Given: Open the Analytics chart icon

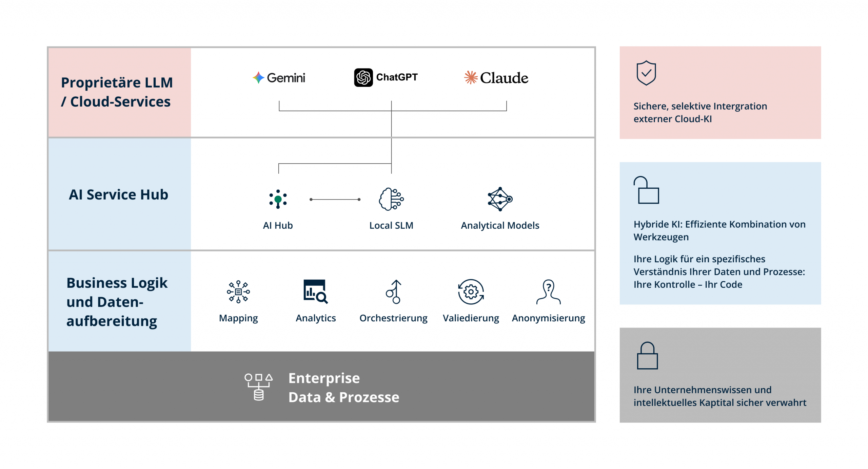Looking at the screenshot, I should click(315, 292).
